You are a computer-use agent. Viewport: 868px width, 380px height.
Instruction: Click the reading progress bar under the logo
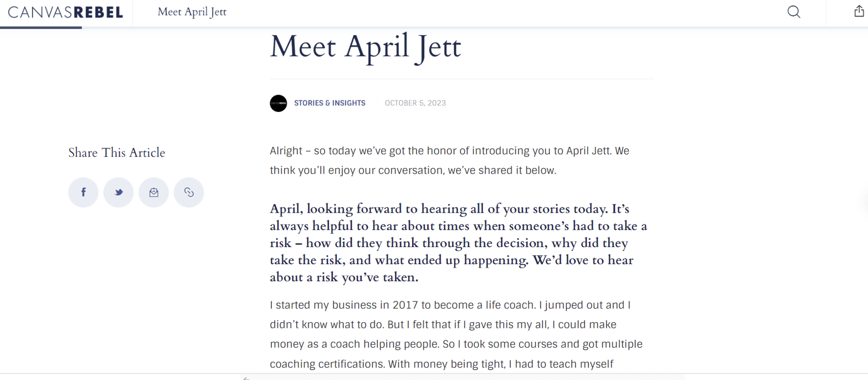(41, 27)
